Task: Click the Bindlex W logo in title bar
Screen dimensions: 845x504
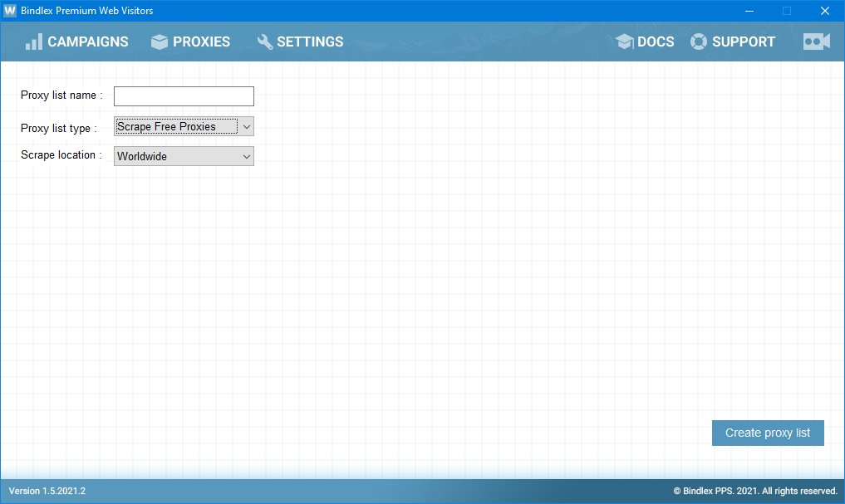Action: pyautogui.click(x=10, y=11)
